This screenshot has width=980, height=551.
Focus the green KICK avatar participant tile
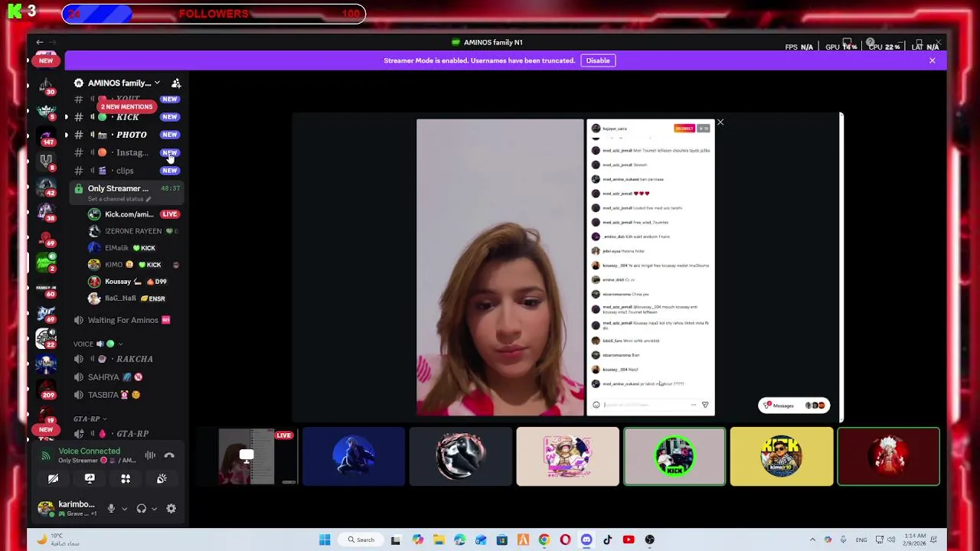(674, 457)
